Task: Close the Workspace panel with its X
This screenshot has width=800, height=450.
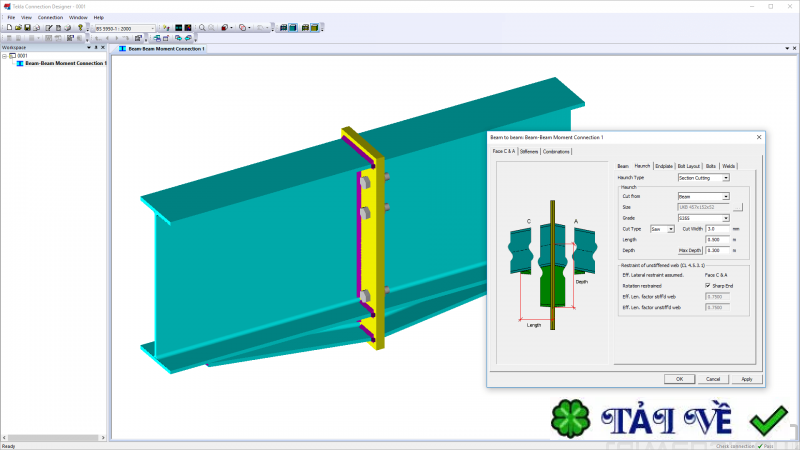Action: [103, 47]
